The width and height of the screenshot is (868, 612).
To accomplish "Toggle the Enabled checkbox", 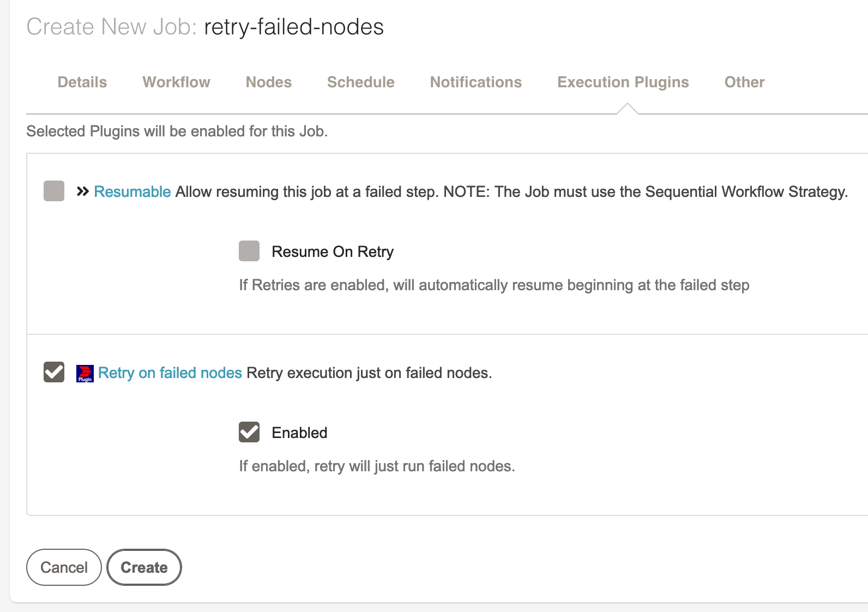I will [249, 432].
